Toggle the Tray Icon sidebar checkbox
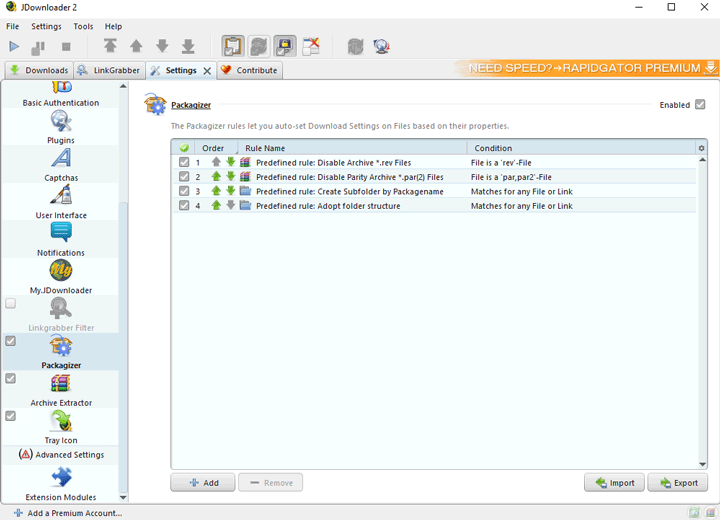This screenshot has height=520, width=720. pyautogui.click(x=11, y=416)
